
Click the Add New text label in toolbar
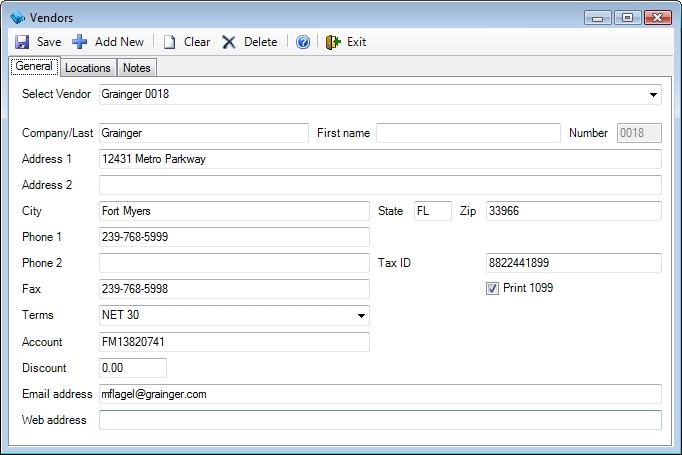(x=119, y=42)
